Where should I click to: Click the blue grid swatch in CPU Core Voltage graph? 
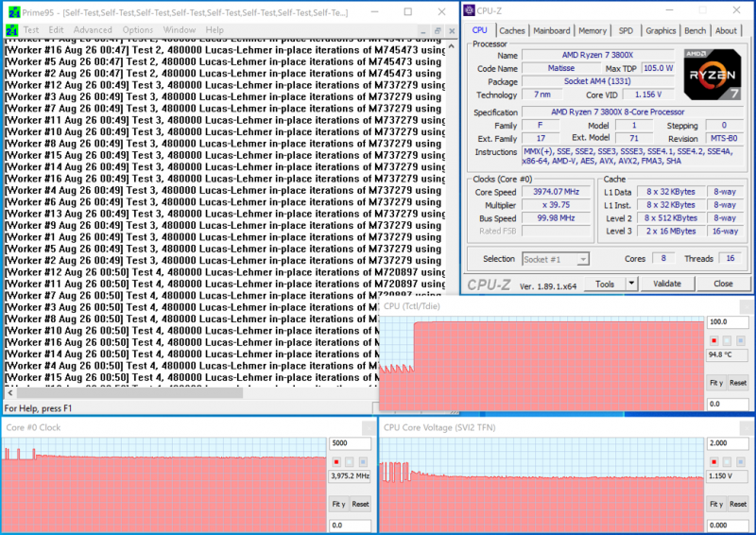point(741,461)
